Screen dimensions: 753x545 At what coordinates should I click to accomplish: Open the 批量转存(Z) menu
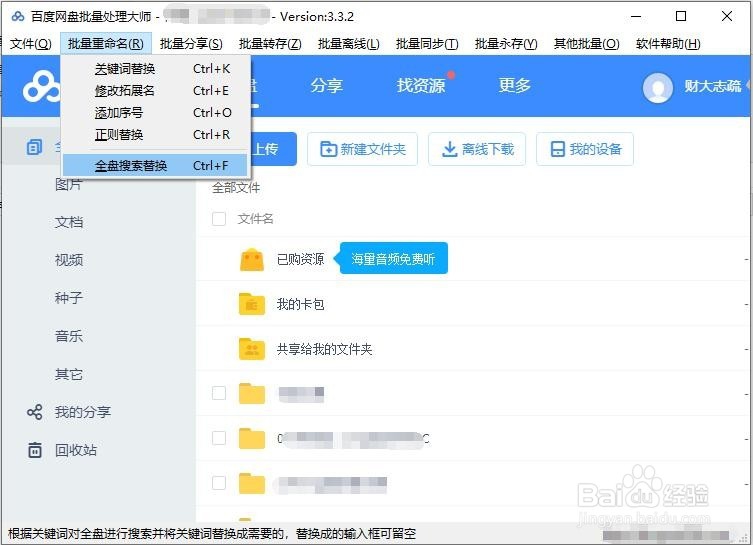(270, 44)
